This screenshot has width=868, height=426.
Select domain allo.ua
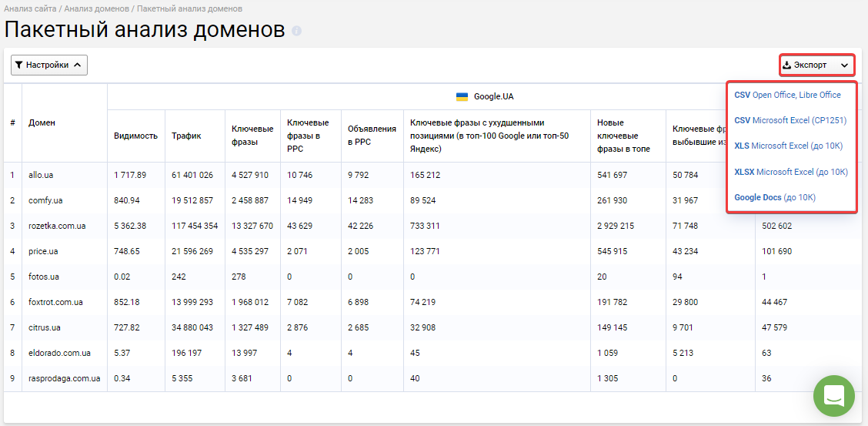tap(41, 175)
